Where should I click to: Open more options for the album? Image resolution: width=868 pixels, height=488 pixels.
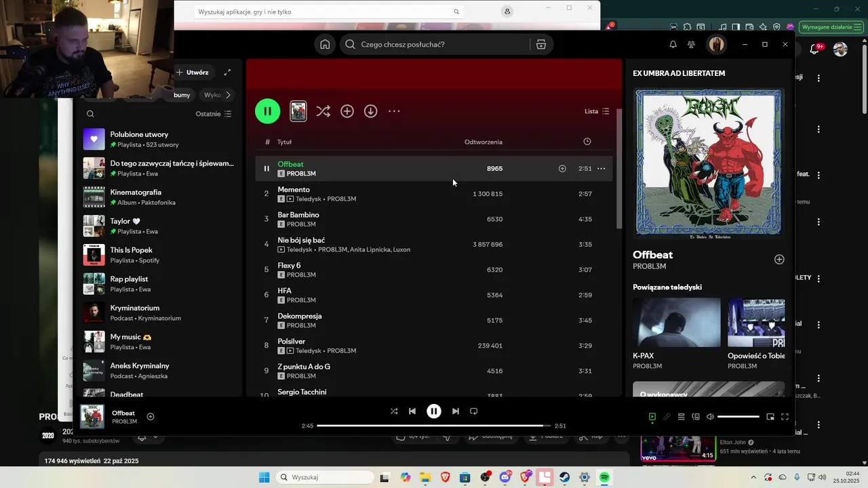(x=394, y=111)
